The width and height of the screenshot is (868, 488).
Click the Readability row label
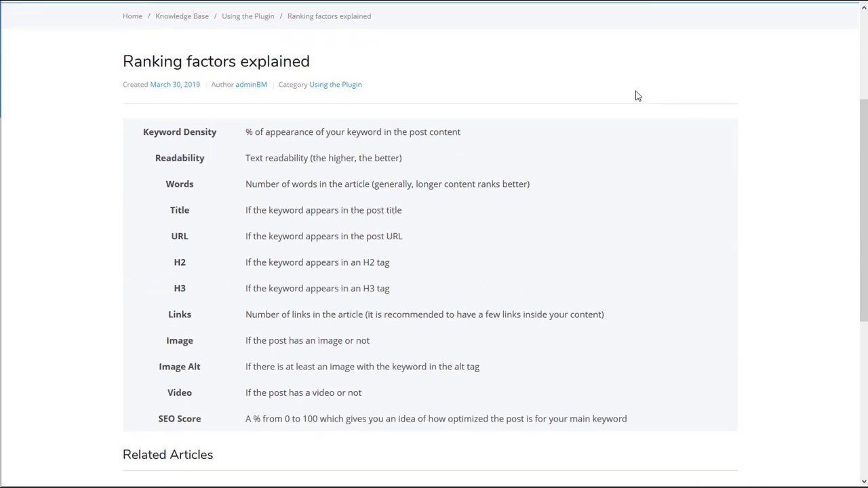pyautogui.click(x=180, y=158)
